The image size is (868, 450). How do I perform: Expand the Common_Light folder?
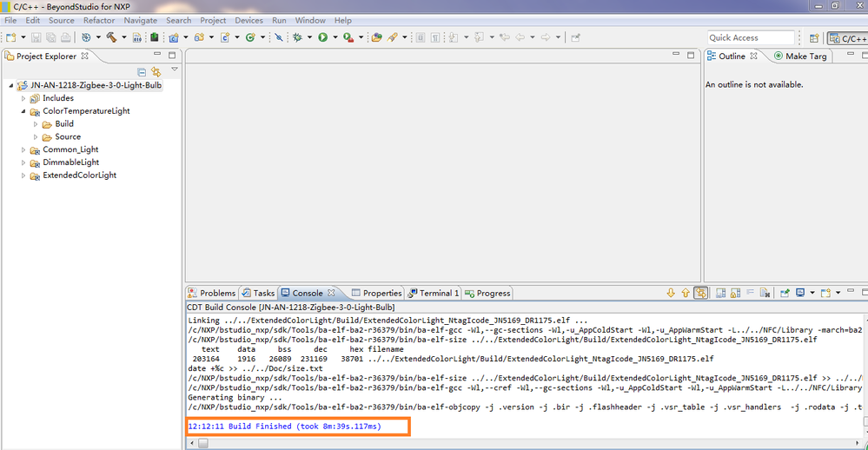pos(23,149)
